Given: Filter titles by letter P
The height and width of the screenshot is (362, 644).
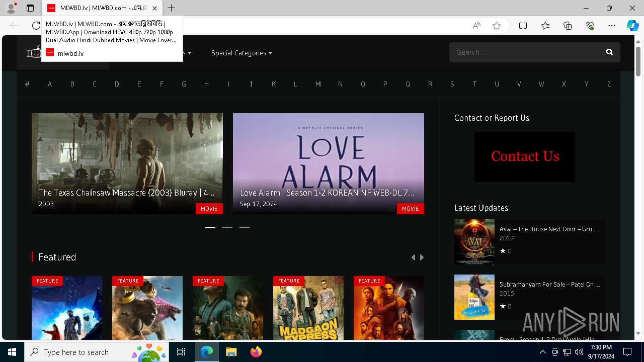Looking at the screenshot, I should coord(385,84).
